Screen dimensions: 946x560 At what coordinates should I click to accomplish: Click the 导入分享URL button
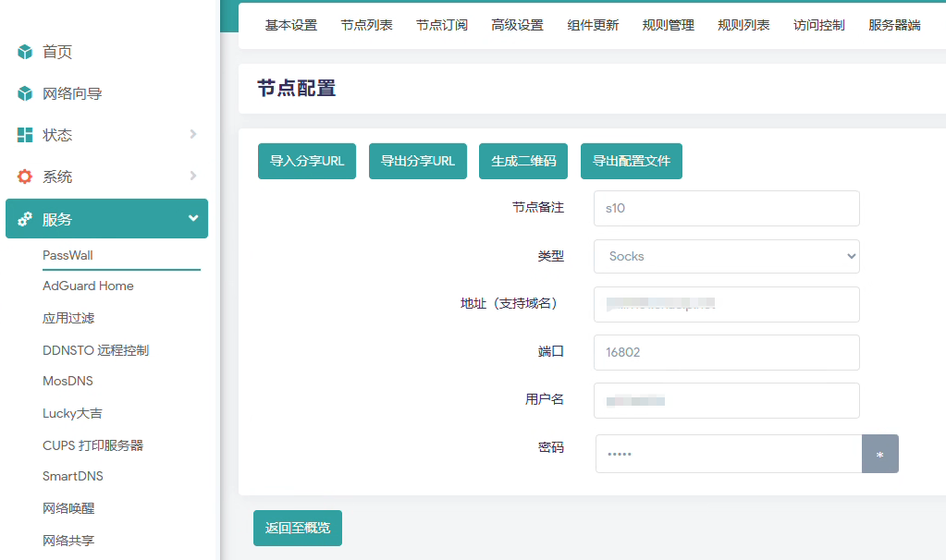coord(306,161)
